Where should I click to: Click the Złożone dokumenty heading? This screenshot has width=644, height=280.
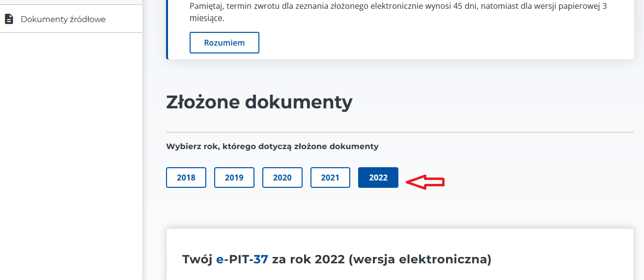259,102
